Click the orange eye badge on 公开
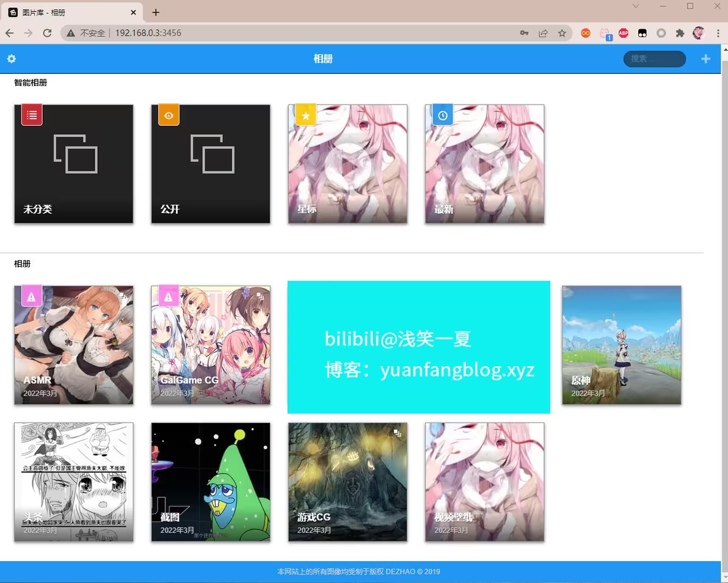This screenshot has width=728, height=583. pos(169,115)
